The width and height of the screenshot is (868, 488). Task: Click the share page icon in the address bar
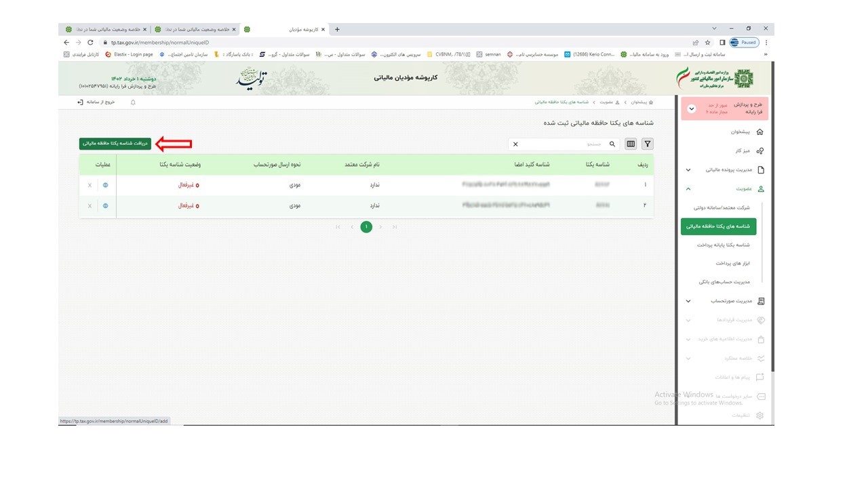[x=696, y=42]
